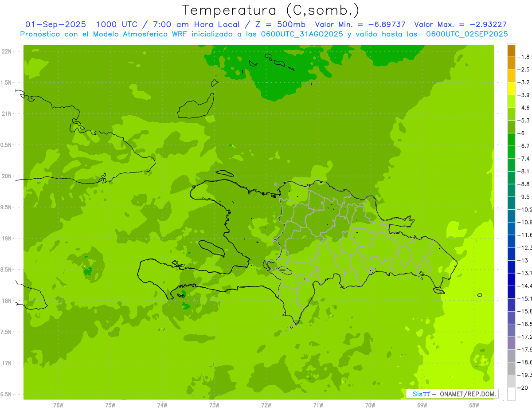Viewport: 532px width, 411px height.
Task: Click the "69W" longitude axis label
Action: 422,405
